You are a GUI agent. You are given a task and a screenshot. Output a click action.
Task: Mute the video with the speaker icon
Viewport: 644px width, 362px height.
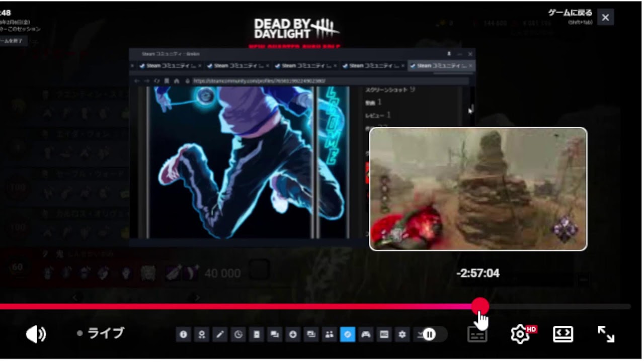coord(36,334)
